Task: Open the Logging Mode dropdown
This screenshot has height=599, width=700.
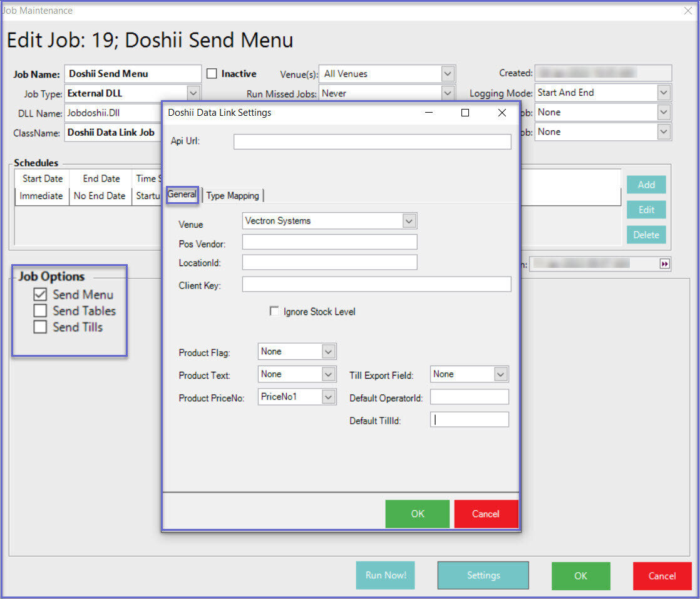Action: [x=664, y=93]
